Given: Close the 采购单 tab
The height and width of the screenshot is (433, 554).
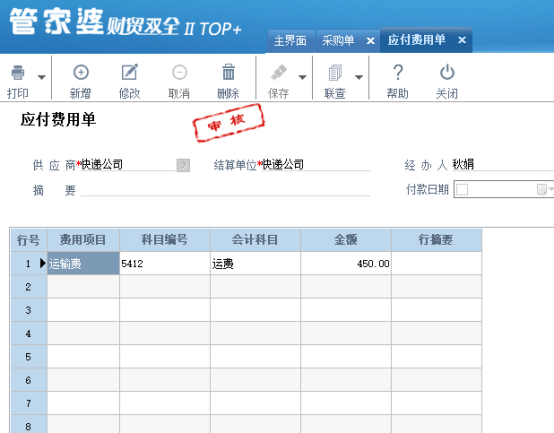Looking at the screenshot, I should tap(370, 41).
